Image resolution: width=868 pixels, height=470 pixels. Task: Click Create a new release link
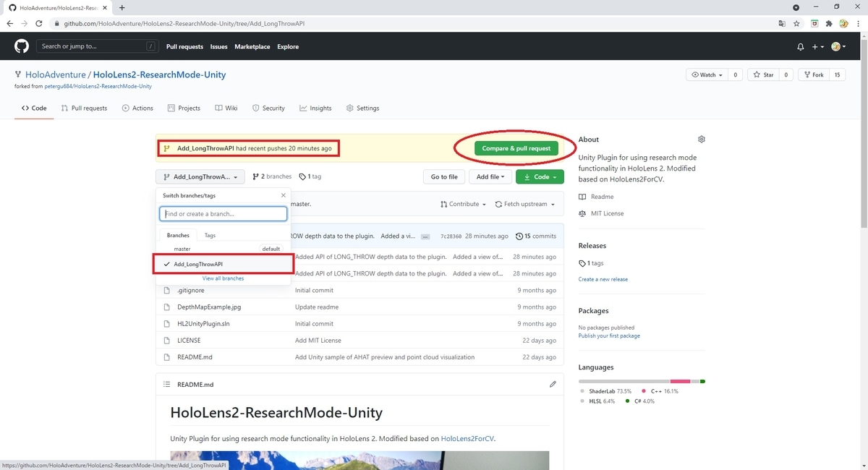tap(603, 279)
